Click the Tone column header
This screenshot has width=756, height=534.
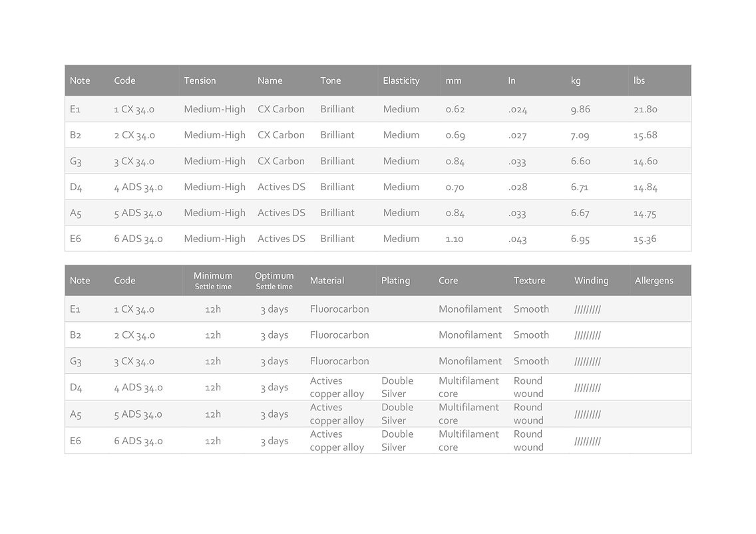[330, 80]
